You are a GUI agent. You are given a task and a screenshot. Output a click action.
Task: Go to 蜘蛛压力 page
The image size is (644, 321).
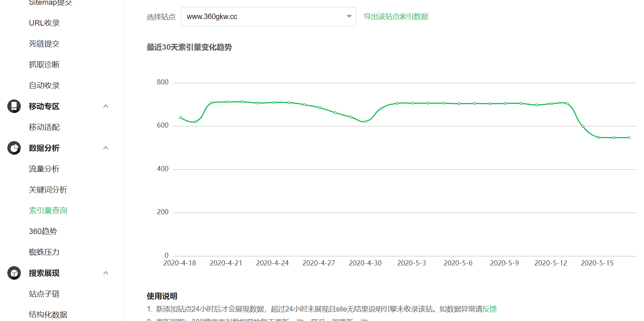pyautogui.click(x=44, y=252)
